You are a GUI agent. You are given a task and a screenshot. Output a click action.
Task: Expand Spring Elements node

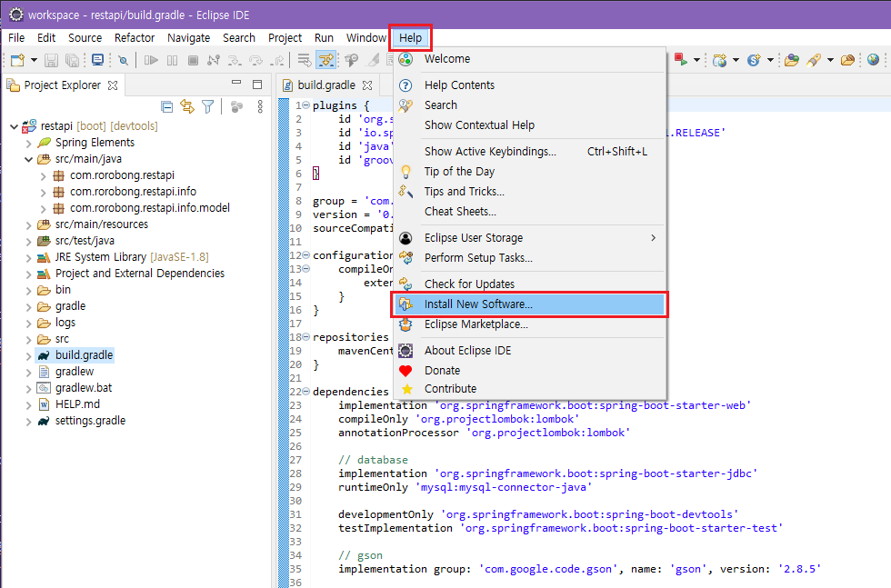(x=28, y=144)
